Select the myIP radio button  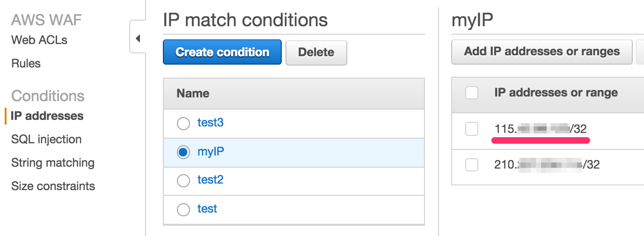(x=183, y=152)
